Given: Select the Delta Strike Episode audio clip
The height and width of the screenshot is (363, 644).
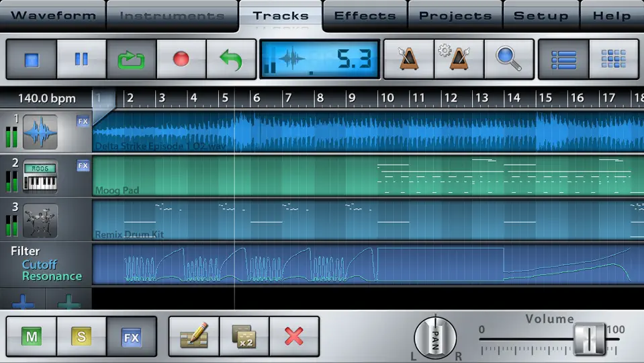Looking at the screenshot, I should tap(368, 131).
